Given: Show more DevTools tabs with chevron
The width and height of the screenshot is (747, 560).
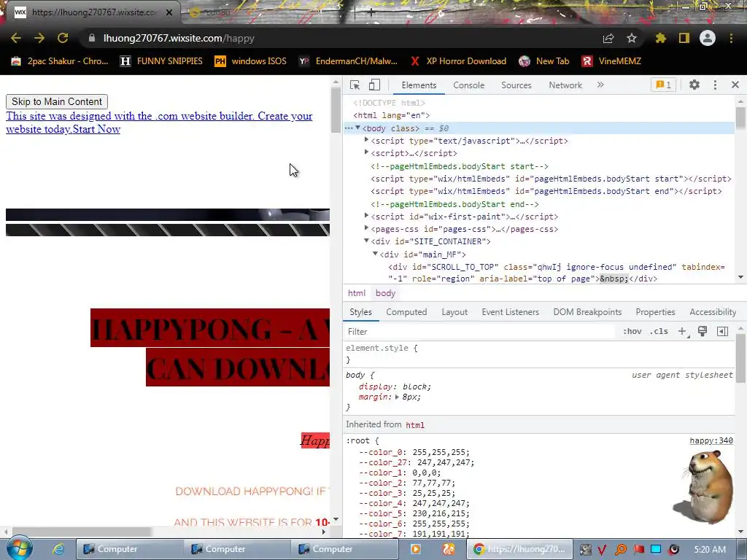Looking at the screenshot, I should point(600,85).
